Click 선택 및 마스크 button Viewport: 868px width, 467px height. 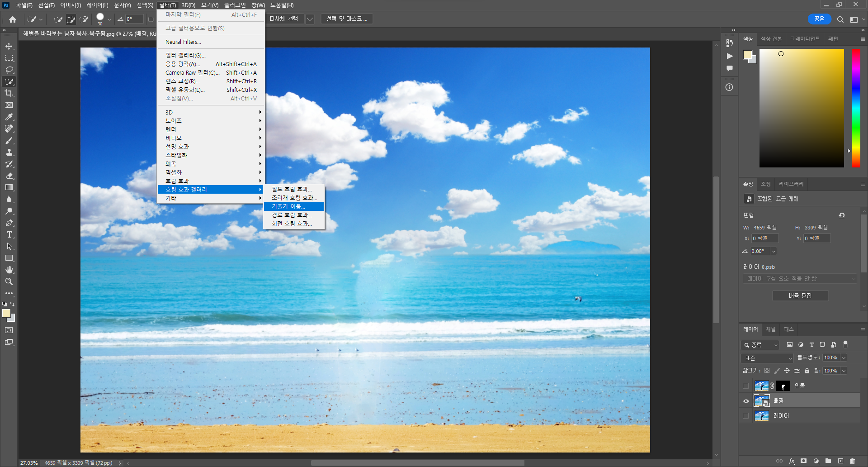[x=347, y=19]
